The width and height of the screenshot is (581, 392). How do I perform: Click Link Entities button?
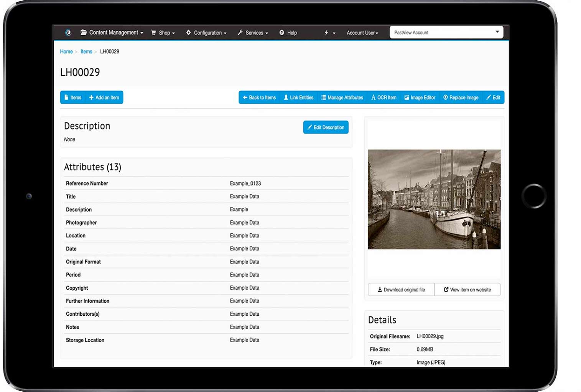point(298,97)
